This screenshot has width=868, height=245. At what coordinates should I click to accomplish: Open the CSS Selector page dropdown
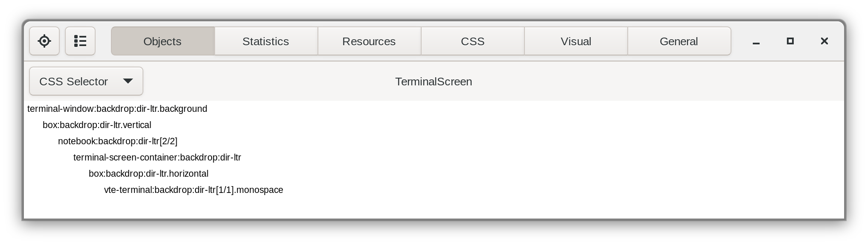73,82
